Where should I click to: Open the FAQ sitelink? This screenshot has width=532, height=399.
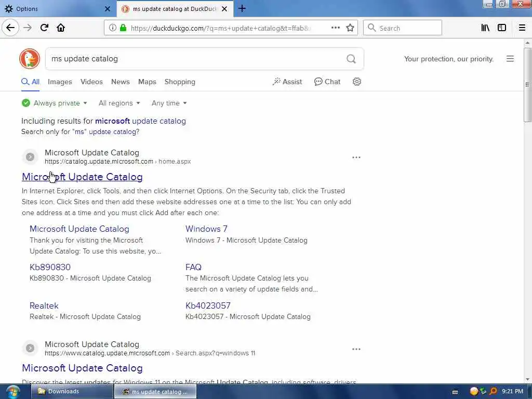[193, 267]
